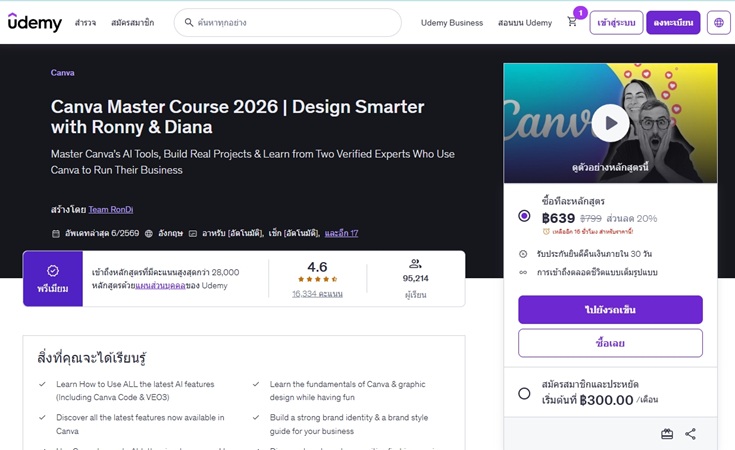Click the last-updated calendar icon
Screen dimensions: 735x450
[x=56, y=233]
